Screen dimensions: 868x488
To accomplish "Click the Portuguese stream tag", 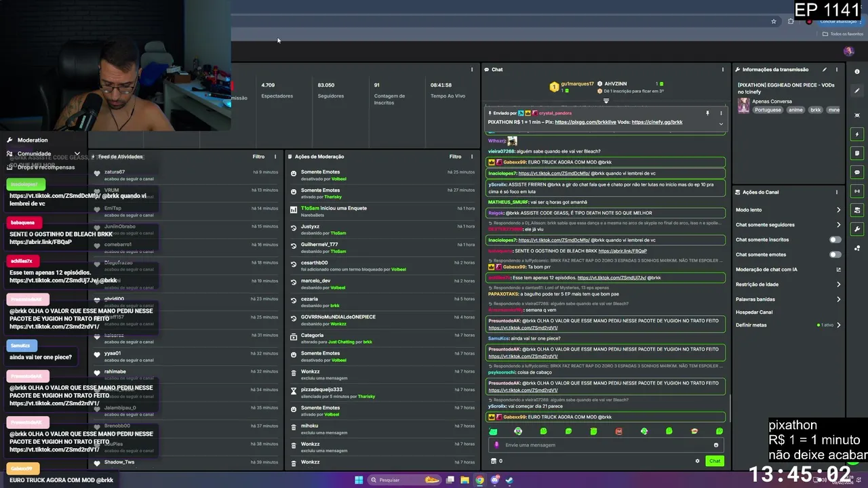I will point(768,110).
